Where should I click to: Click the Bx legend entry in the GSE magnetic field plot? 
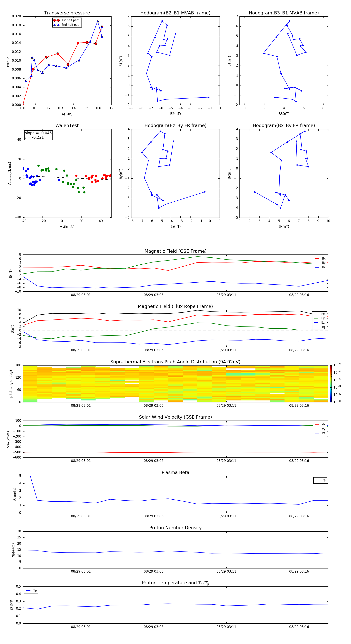click(320, 259)
